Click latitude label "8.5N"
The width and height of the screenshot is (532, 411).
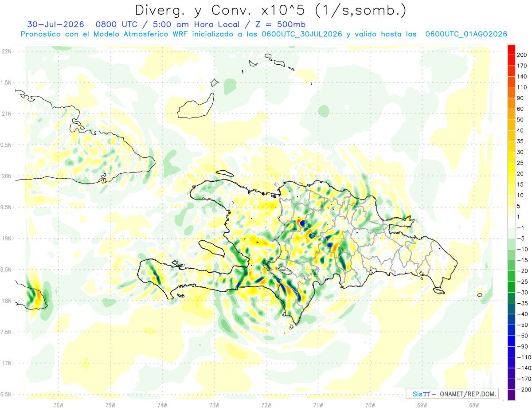coord(7,270)
